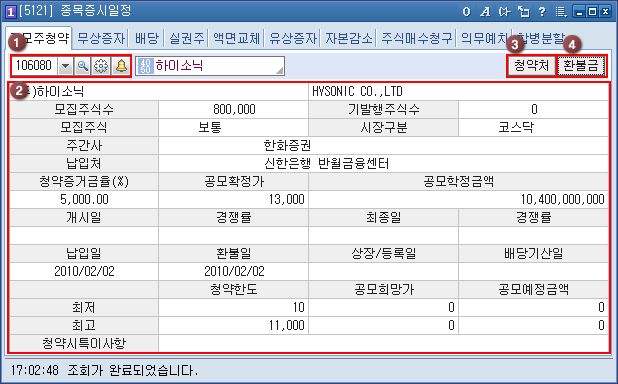Open the 유상증자 tab
The image size is (618, 384).
(x=293, y=38)
